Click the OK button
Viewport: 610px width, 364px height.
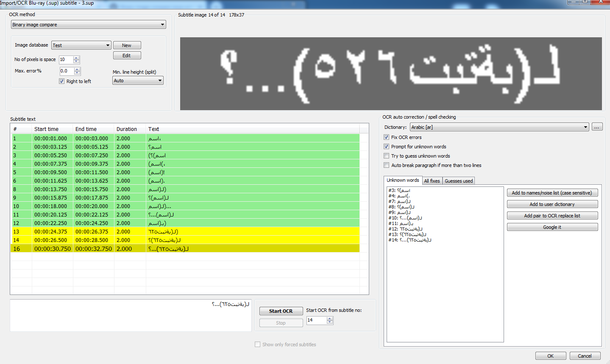[550, 356]
